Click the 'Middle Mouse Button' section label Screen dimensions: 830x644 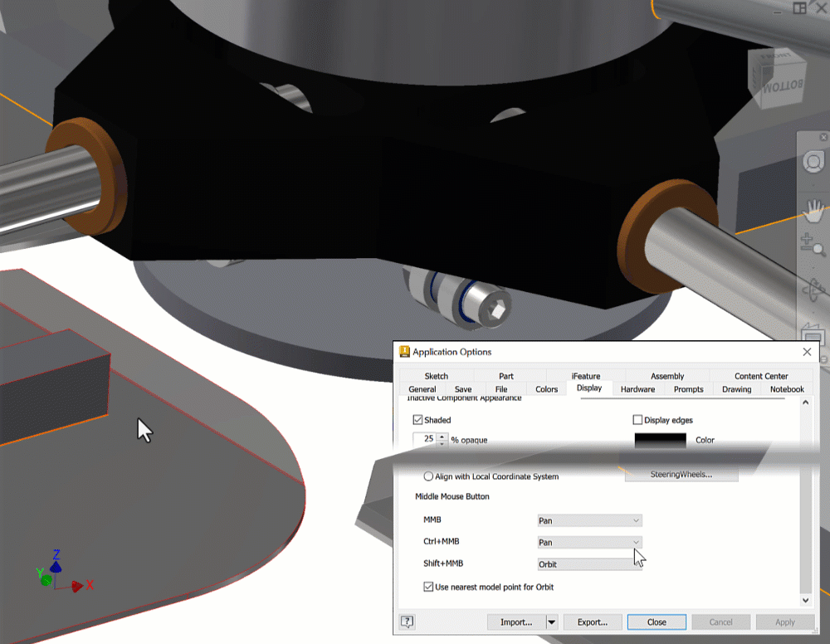point(452,496)
